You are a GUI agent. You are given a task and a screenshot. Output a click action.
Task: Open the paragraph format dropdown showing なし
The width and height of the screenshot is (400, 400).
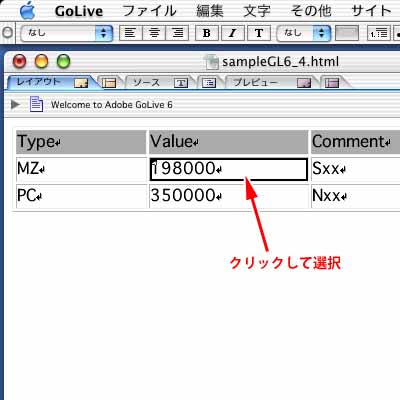click(x=67, y=33)
